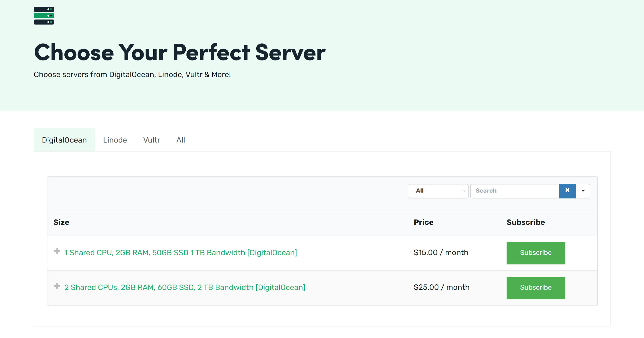Subscribe to the $25.00 per month plan
This screenshot has height=338, width=644.
(536, 287)
